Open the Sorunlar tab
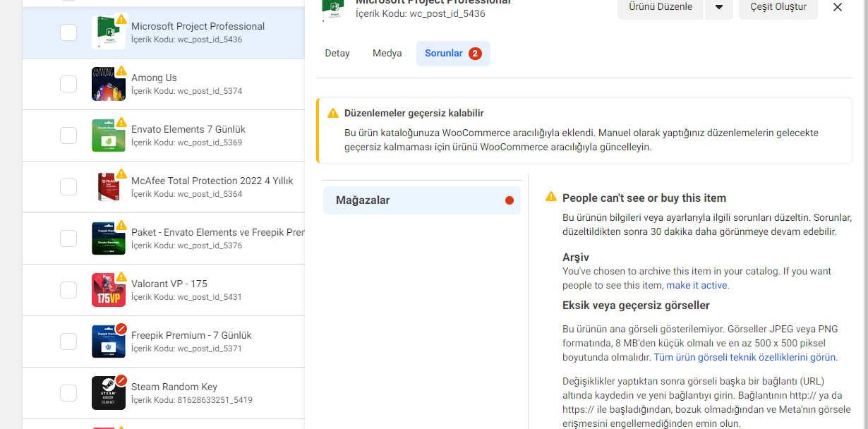The height and width of the screenshot is (429, 868). pyautogui.click(x=453, y=54)
